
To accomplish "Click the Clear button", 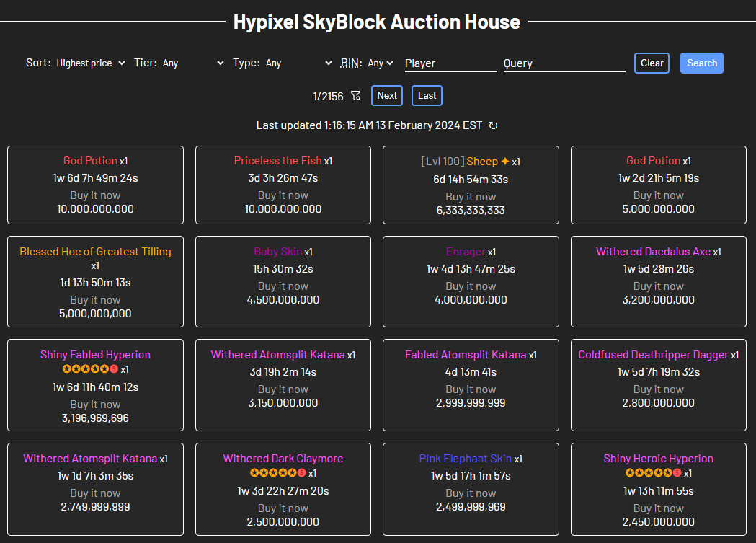I will click(652, 63).
